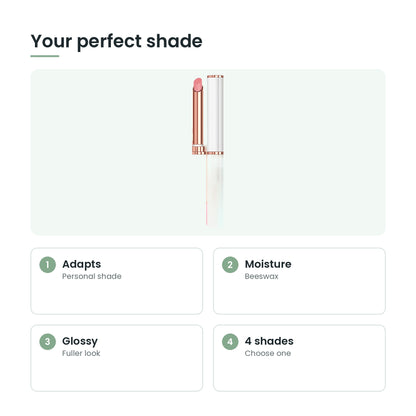Click the number 1 badge icon
Viewport: 416px width, 416px height.
coord(47,265)
